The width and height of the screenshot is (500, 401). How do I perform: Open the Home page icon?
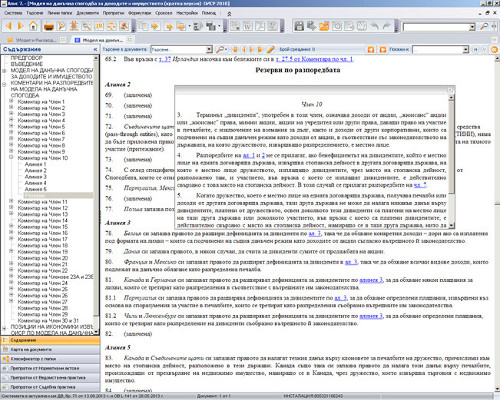point(33,26)
